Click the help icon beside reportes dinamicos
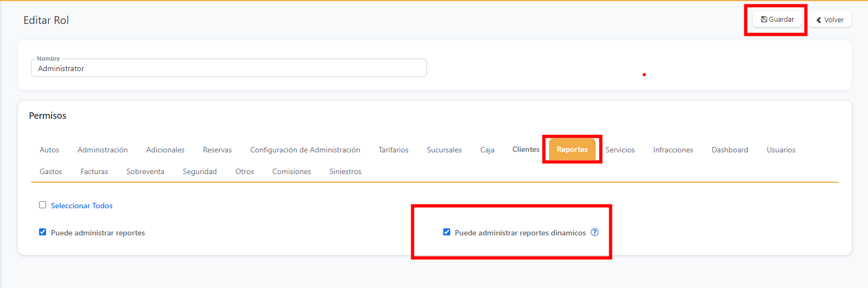 click(595, 232)
